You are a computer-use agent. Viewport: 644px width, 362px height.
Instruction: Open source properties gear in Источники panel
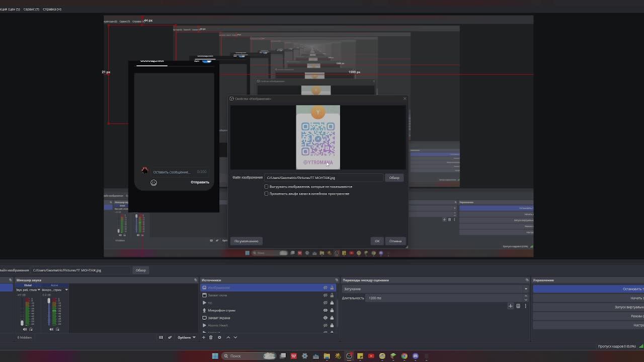pos(219,337)
